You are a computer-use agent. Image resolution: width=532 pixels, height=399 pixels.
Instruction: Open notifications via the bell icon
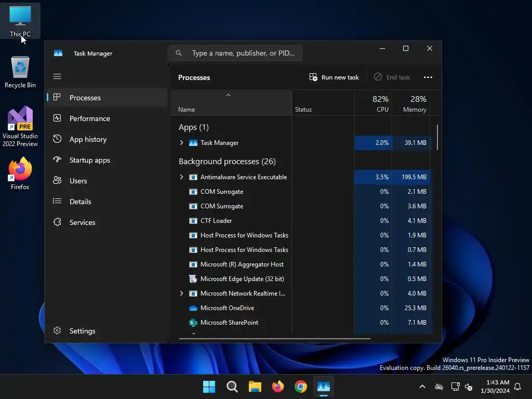[x=518, y=387]
